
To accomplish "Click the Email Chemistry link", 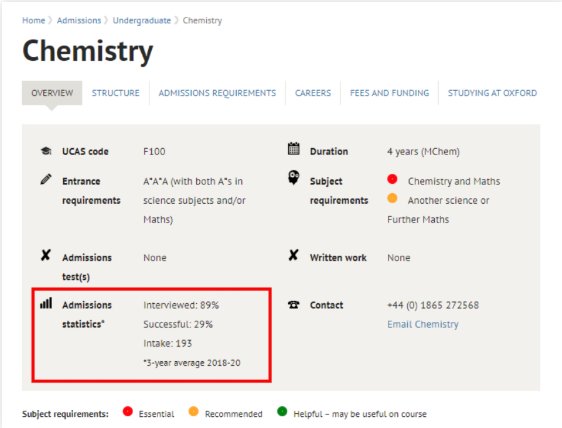I will click(423, 324).
